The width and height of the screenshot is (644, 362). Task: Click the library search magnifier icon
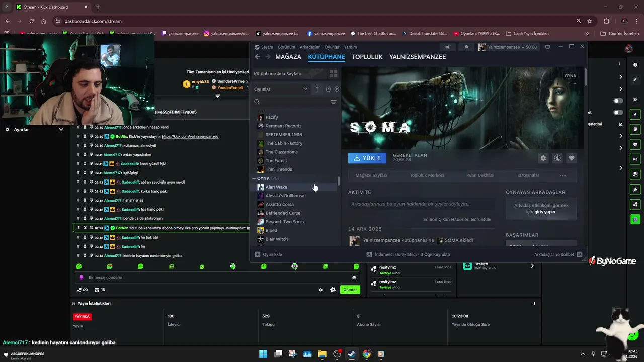pos(257,102)
